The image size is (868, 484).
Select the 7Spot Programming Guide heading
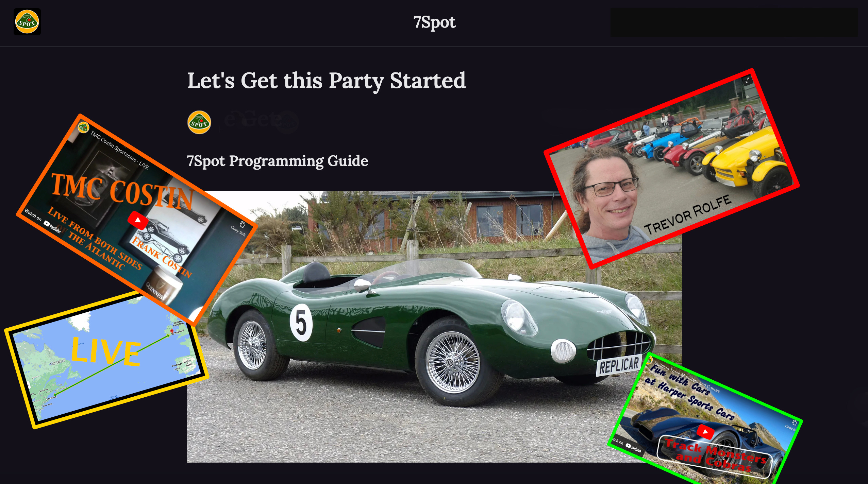[277, 161]
